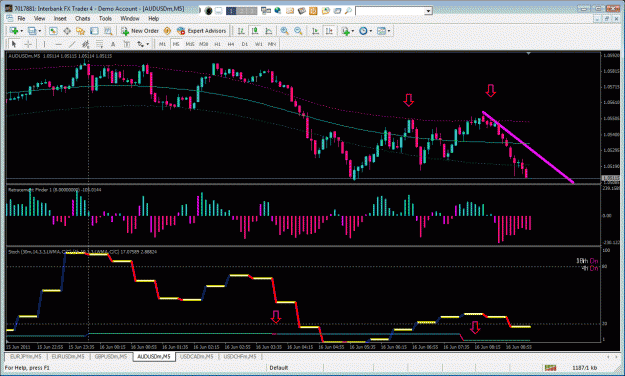Image resolution: width=625 pixels, height=376 pixels.
Task: Switch to crosshair cursor mode
Action: (28, 44)
